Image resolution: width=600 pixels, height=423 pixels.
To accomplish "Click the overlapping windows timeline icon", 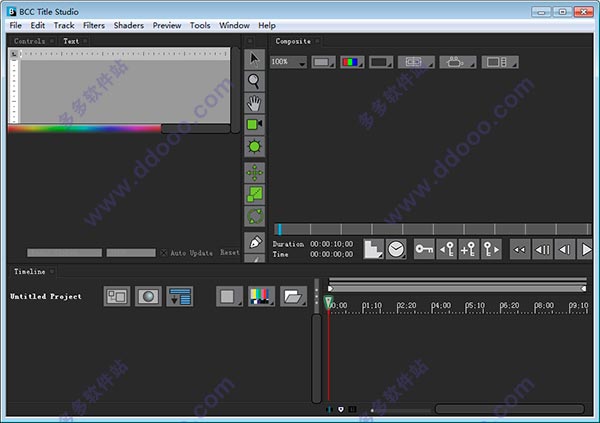I will (117, 296).
